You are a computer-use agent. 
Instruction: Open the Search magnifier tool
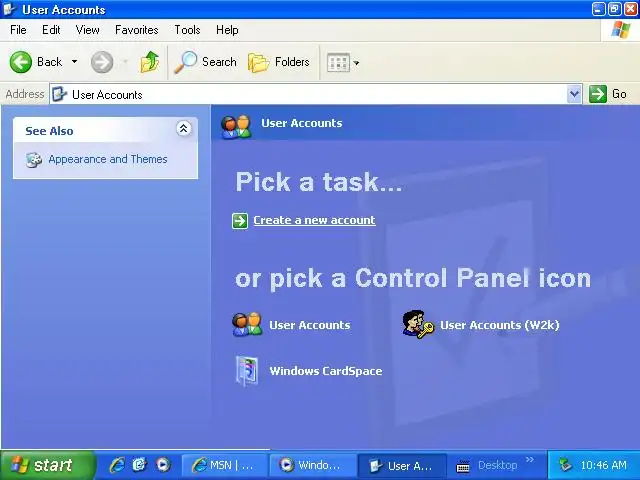[x=206, y=62]
